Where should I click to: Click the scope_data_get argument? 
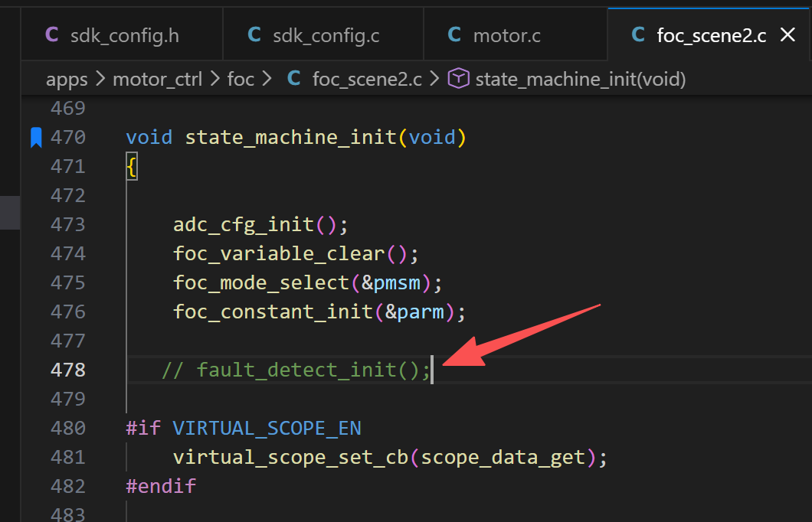point(503,458)
